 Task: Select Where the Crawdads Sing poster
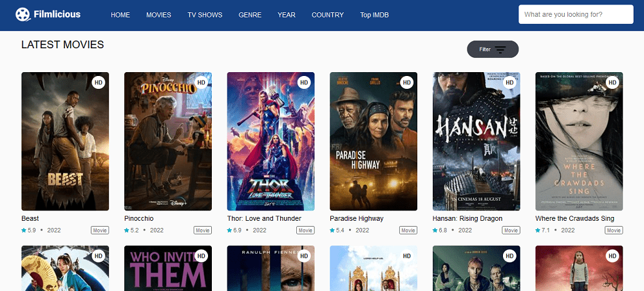point(579,141)
